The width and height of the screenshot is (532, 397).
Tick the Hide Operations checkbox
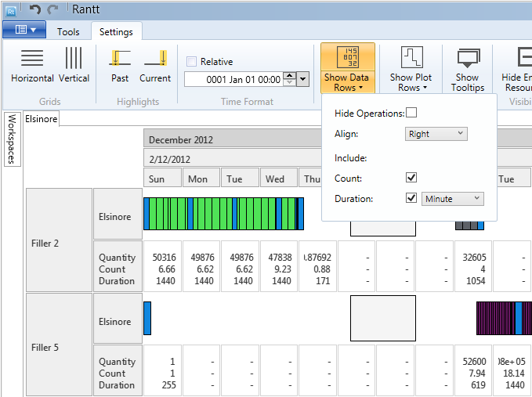[x=411, y=114]
